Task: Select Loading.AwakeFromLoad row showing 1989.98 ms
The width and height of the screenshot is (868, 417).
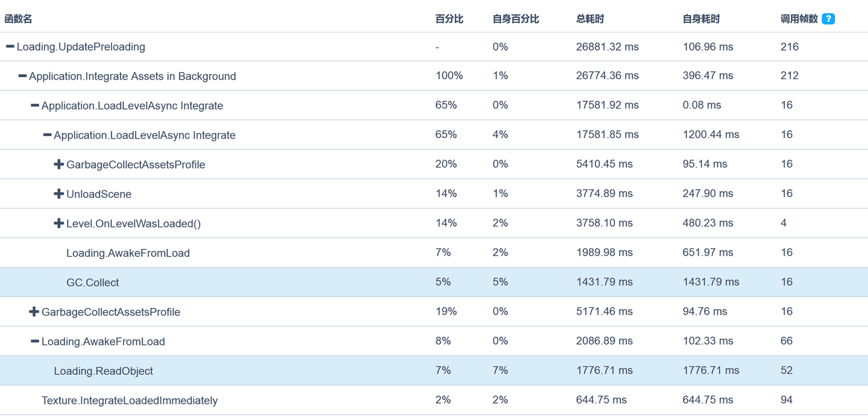Action: 128,253
